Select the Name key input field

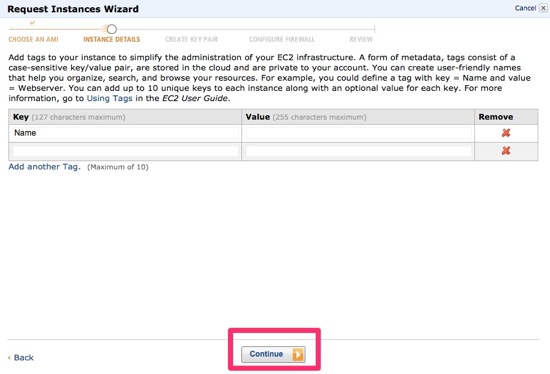(x=125, y=133)
